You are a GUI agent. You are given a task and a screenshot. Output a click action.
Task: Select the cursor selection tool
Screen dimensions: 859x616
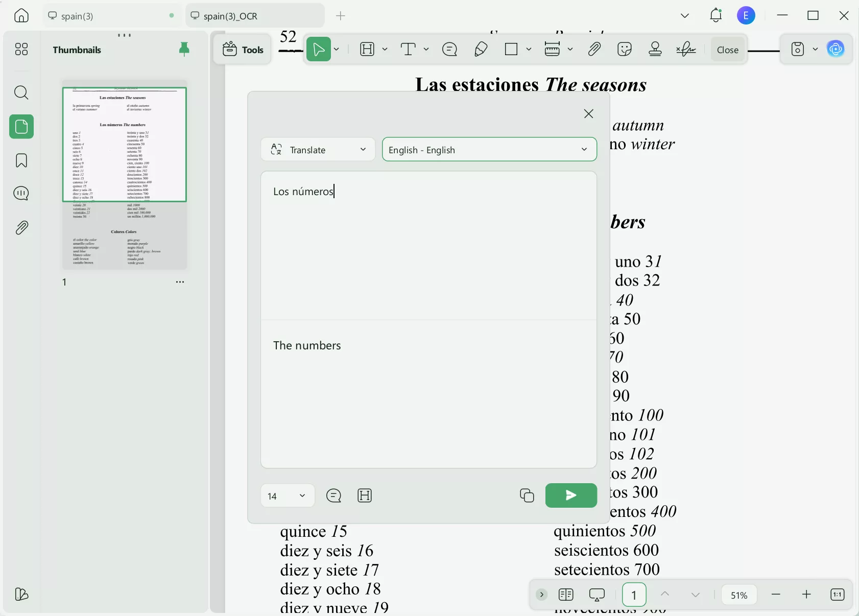[319, 49]
